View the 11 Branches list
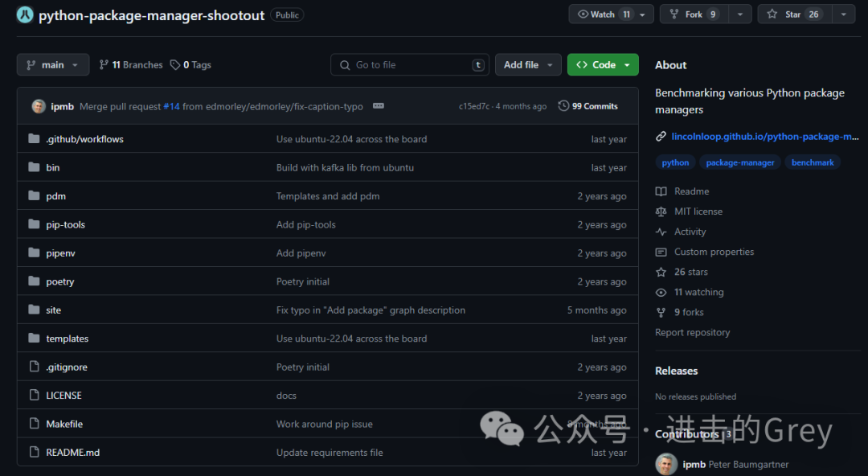Screen dimensions: 868x476 pyautogui.click(x=130, y=64)
